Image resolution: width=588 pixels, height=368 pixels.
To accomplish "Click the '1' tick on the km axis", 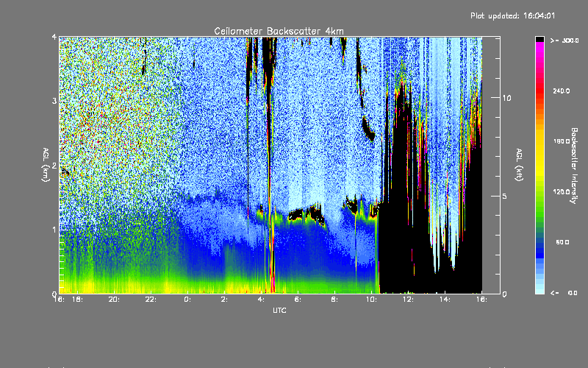I will coord(54,230).
